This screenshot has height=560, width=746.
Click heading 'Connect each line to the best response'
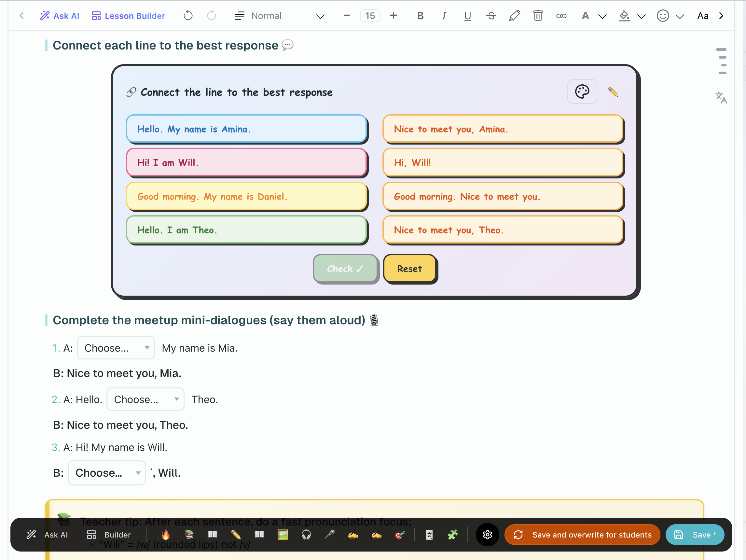coord(165,46)
